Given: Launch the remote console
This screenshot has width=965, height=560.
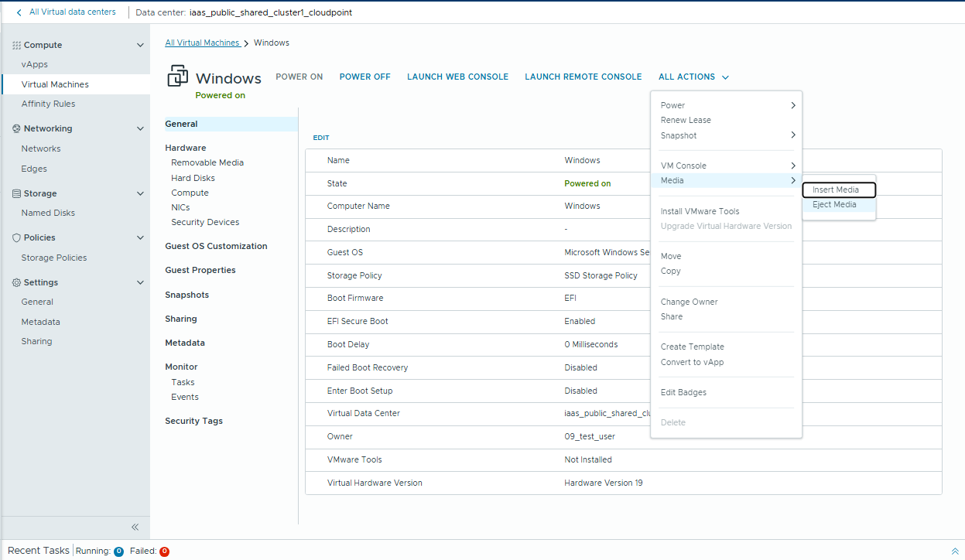Looking at the screenshot, I should 583,77.
